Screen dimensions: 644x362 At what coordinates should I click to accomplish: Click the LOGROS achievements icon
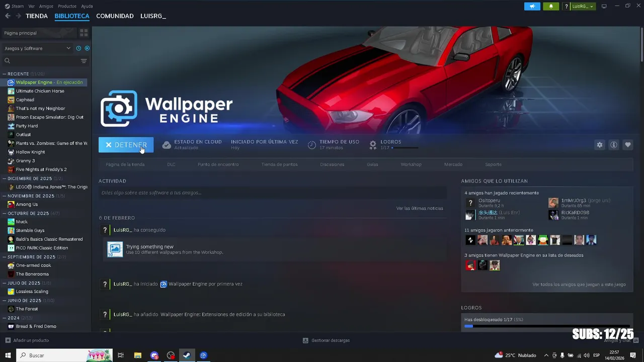tap(373, 145)
